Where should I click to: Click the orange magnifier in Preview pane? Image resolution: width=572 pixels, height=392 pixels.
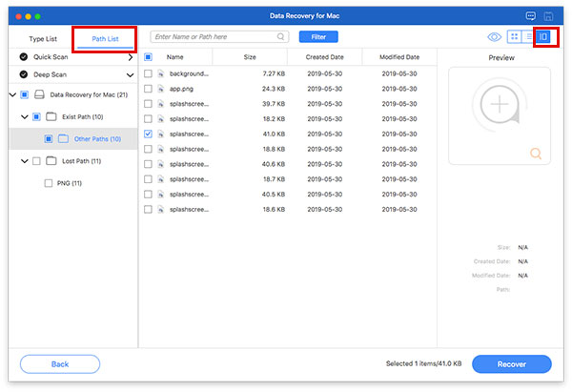(536, 154)
